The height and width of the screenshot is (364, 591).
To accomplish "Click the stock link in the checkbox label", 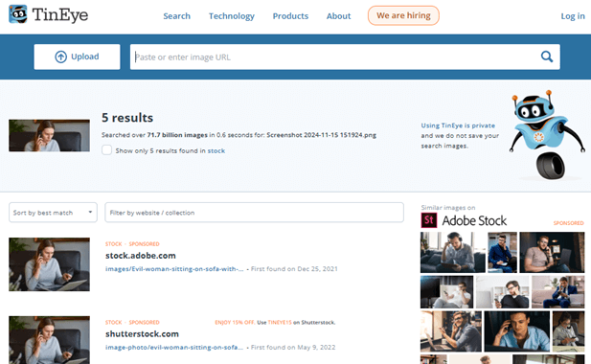I will (x=216, y=150).
